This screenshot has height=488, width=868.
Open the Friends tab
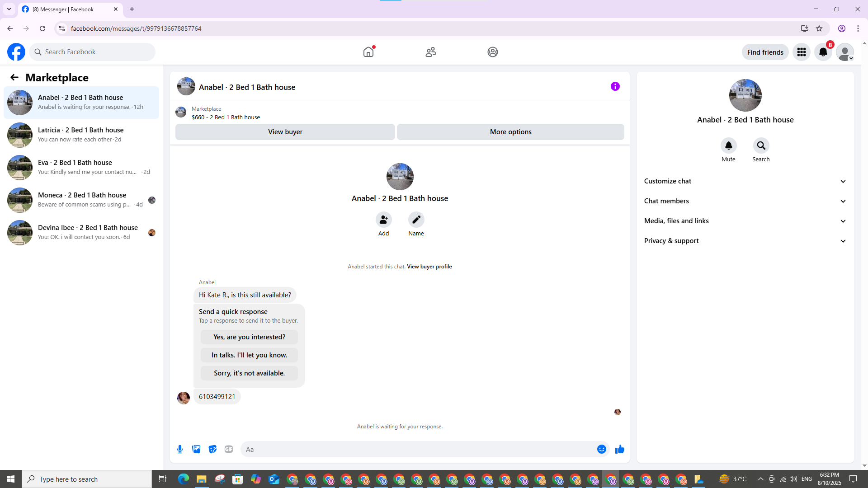pos(430,52)
